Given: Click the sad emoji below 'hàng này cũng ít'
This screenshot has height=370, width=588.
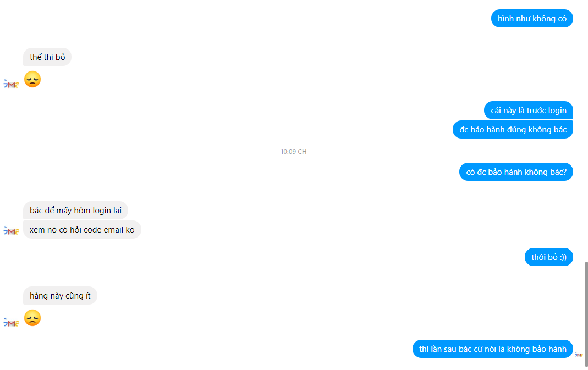Looking at the screenshot, I should pos(32,318).
